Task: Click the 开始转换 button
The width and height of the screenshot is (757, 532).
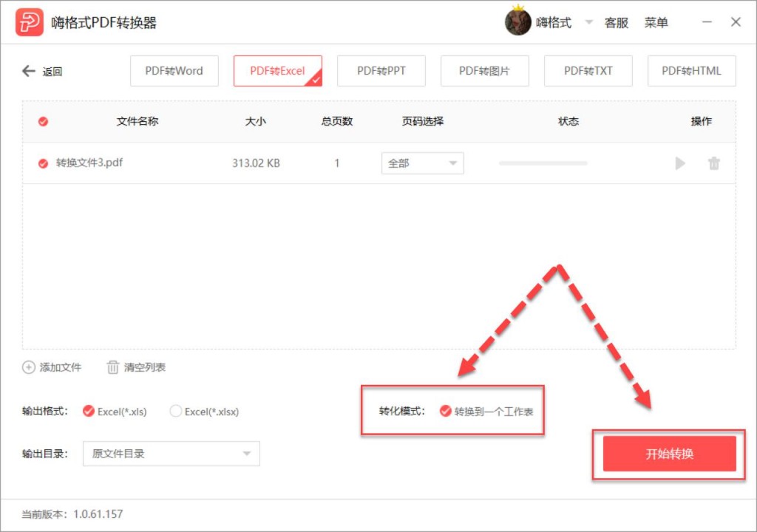Action: (x=669, y=454)
